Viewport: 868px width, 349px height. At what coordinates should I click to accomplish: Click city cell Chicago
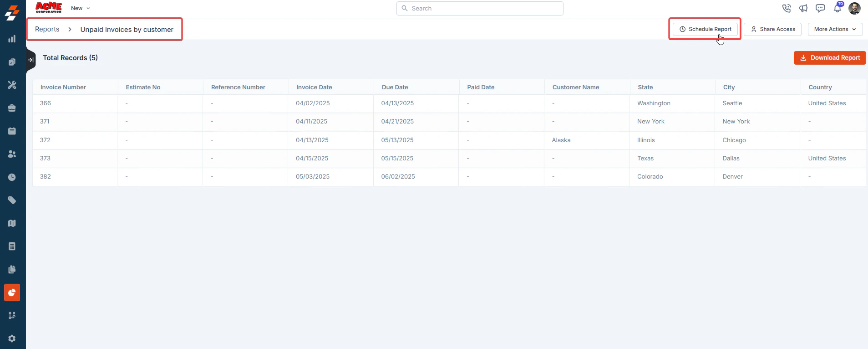click(734, 140)
